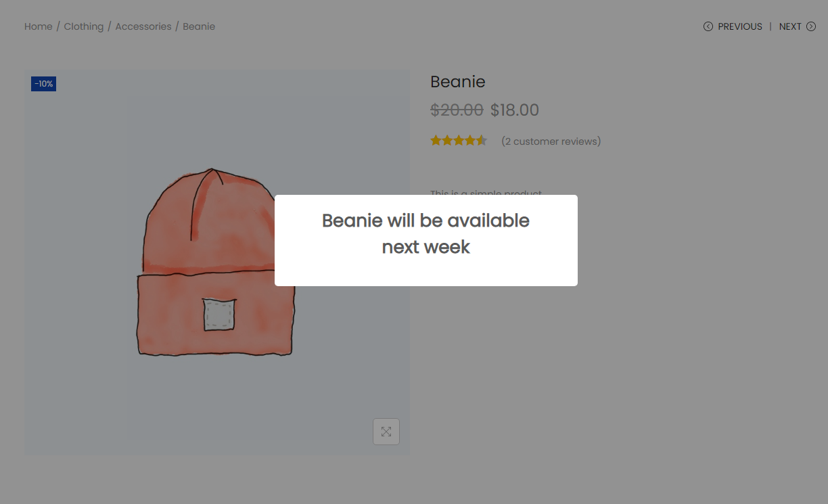Open the 2 customer reviews link

pyautogui.click(x=551, y=141)
